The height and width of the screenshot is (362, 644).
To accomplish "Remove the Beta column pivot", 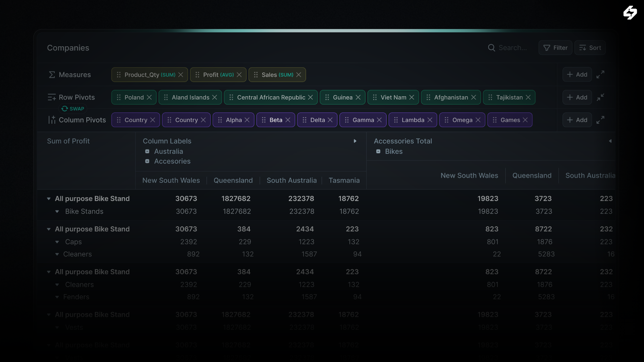I will [x=288, y=120].
